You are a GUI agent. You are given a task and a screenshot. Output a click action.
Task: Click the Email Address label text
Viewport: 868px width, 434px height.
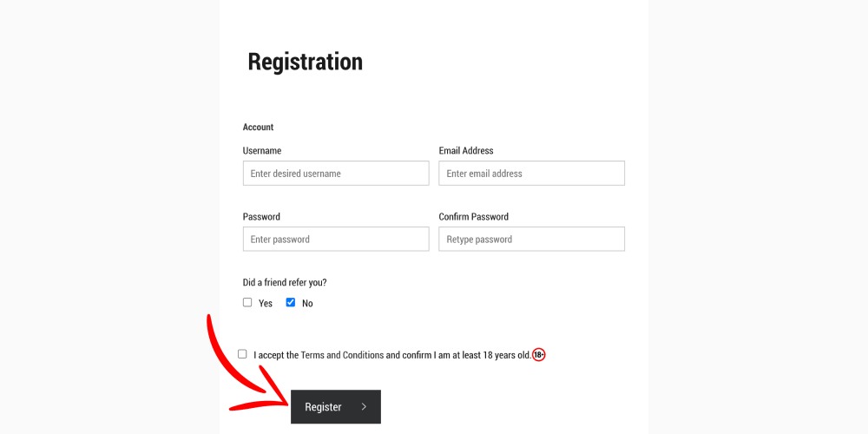tap(466, 150)
